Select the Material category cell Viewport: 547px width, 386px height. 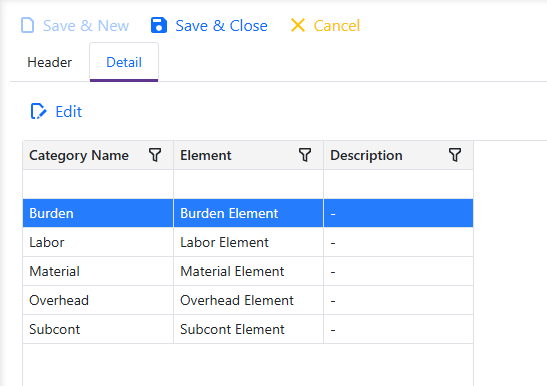pyautogui.click(x=98, y=271)
